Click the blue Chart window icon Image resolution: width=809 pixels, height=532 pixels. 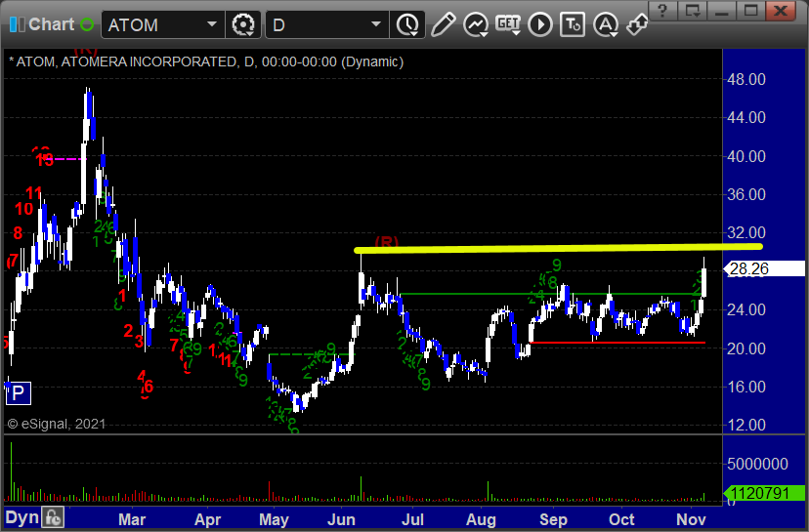17,24
